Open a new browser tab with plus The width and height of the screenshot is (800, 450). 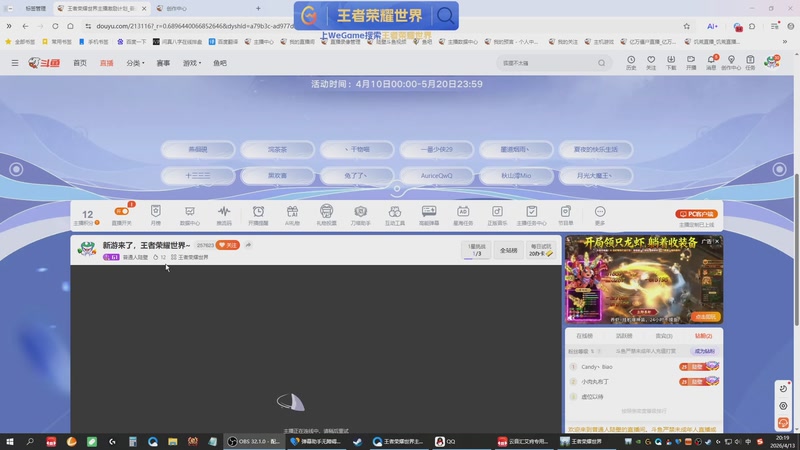point(258,8)
